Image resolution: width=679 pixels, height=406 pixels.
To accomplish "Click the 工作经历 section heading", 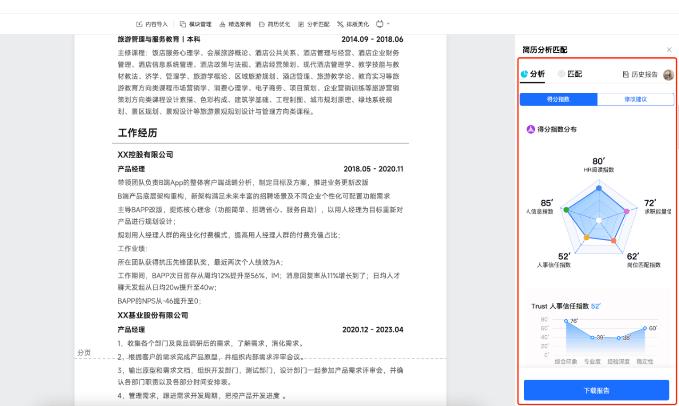I will pos(137,133).
